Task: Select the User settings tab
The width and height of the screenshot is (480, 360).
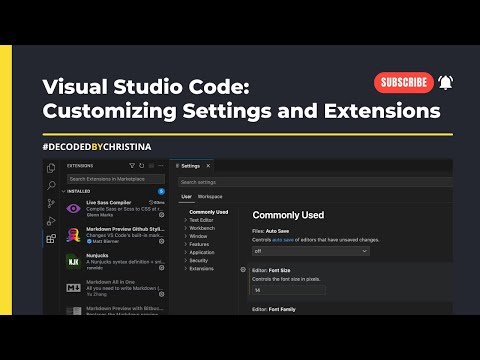Action: pos(186,197)
